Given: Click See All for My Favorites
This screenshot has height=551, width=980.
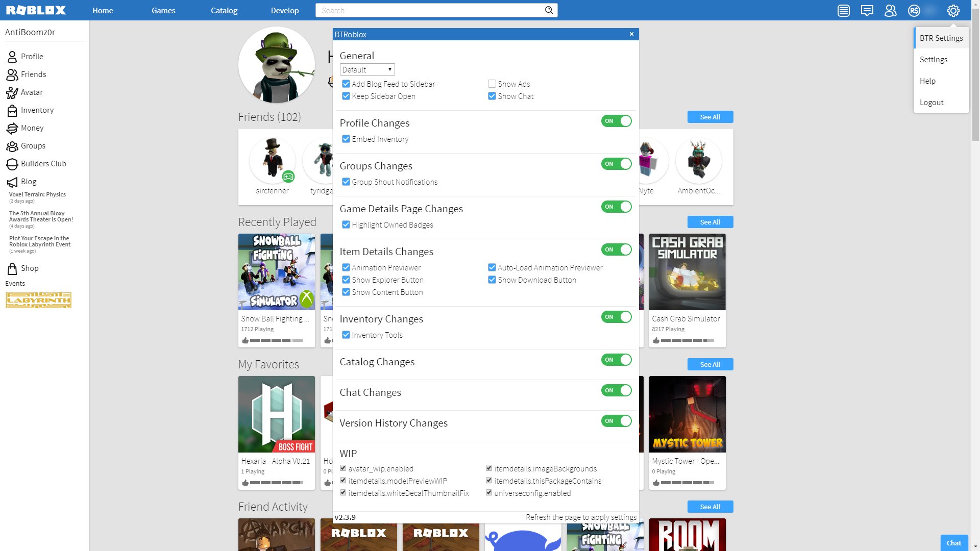Looking at the screenshot, I should coord(710,364).
